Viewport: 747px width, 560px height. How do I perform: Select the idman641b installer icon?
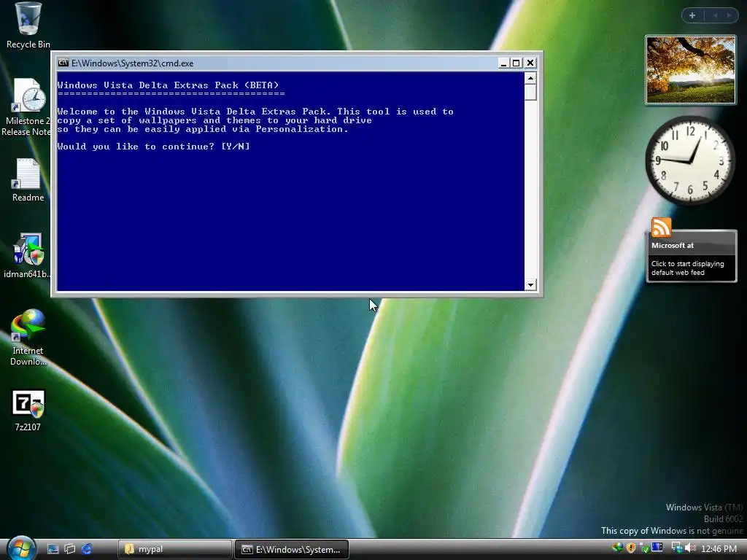(x=28, y=256)
